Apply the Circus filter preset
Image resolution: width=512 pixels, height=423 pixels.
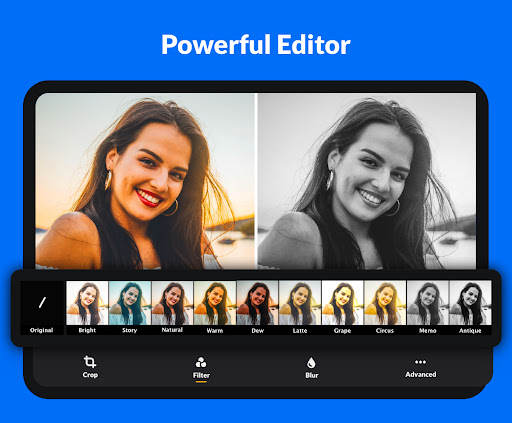coord(385,303)
